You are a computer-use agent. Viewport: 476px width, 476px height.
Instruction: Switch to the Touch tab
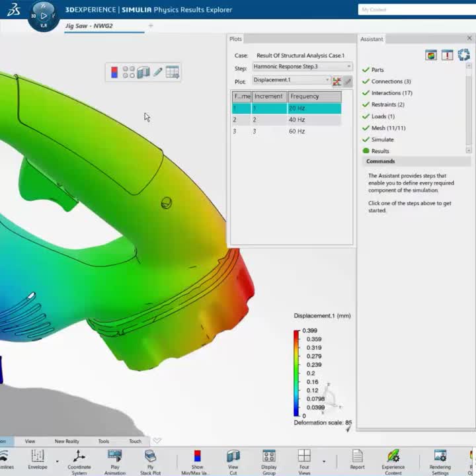[x=135, y=441]
